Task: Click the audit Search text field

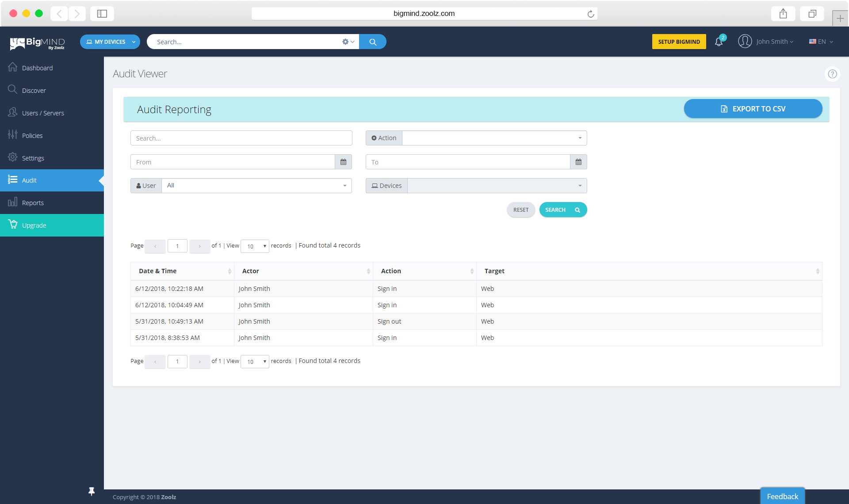Action: pyautogui.click(x=241, y=138)
